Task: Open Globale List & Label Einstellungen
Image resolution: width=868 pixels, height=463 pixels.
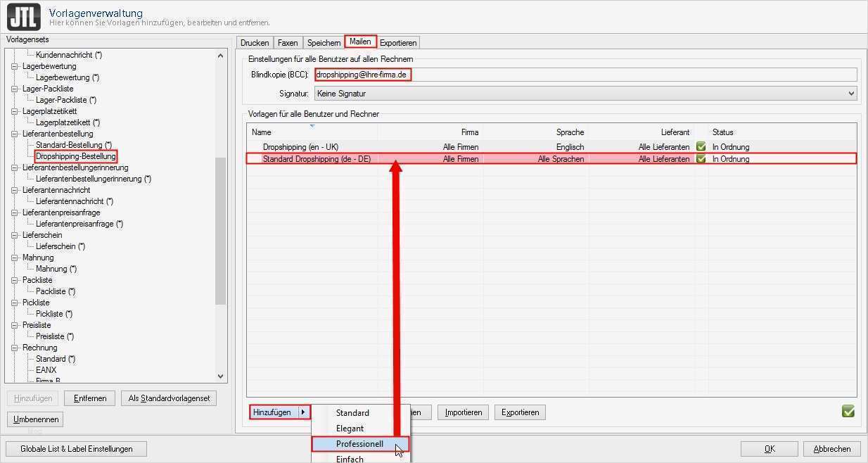Action: 77,449
